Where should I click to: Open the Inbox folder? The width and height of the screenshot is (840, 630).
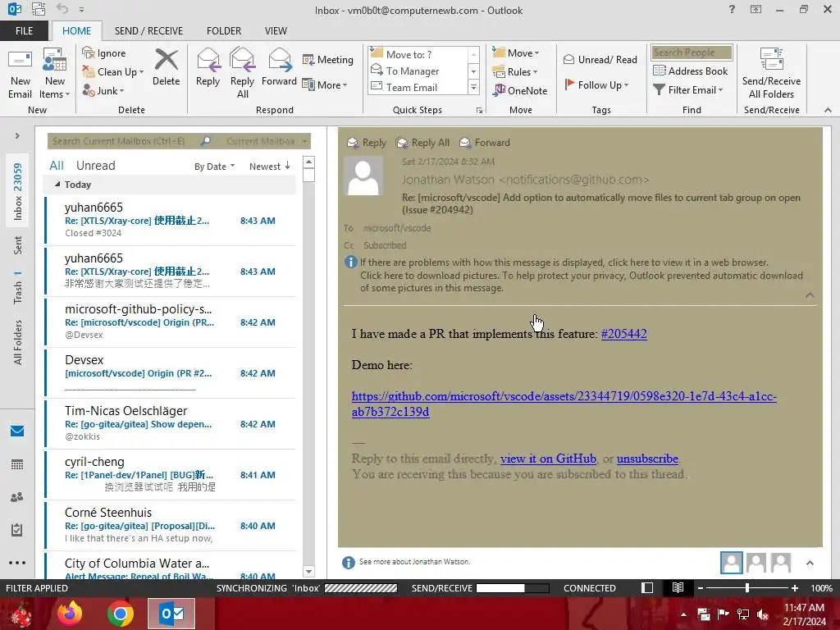(x=18, y=192)
